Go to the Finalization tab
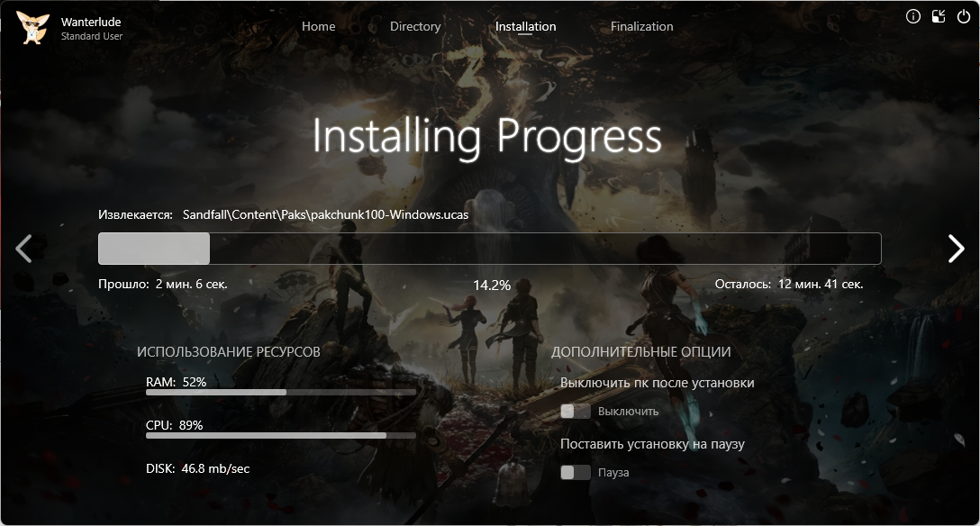980x526 pixels. point(641,27)
